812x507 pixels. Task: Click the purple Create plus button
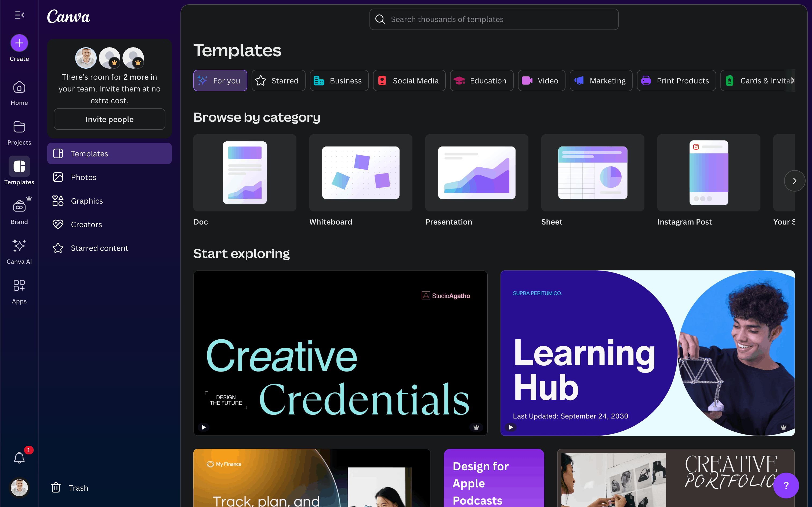(19, 43)
